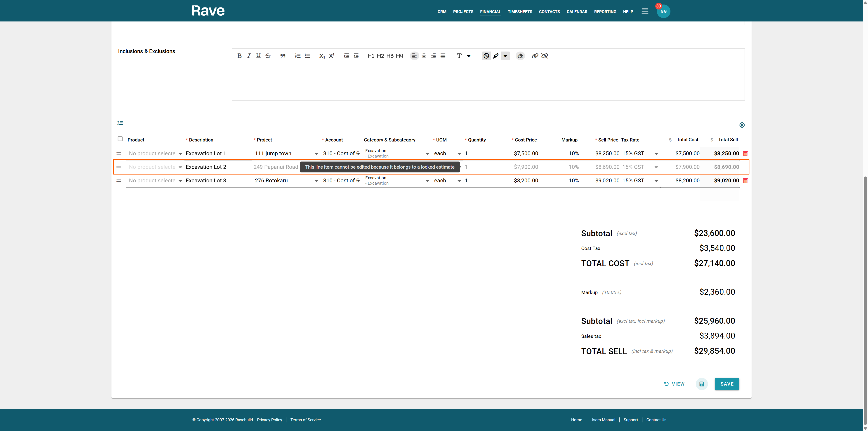Delete the Excavation Lot 1 row

click(745, 154)
